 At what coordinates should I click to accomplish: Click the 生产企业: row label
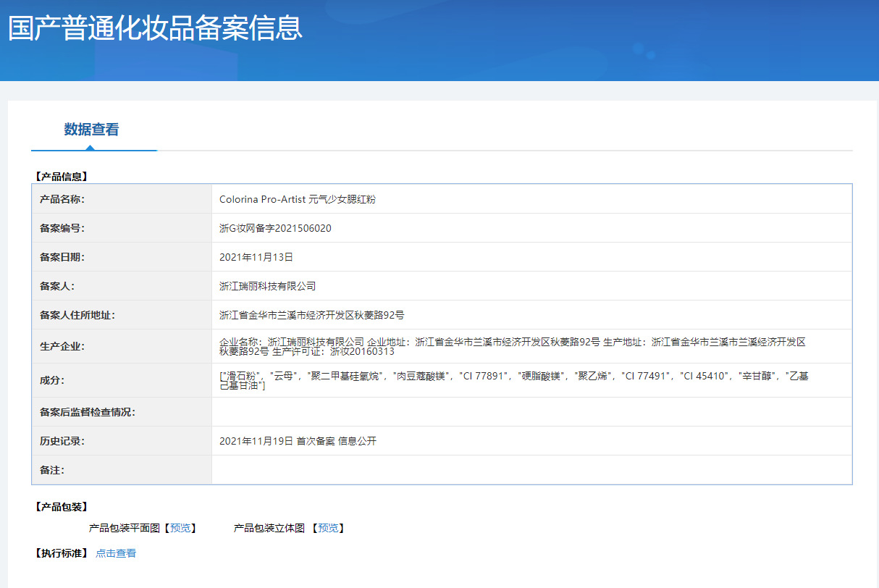tap(62, 346)
